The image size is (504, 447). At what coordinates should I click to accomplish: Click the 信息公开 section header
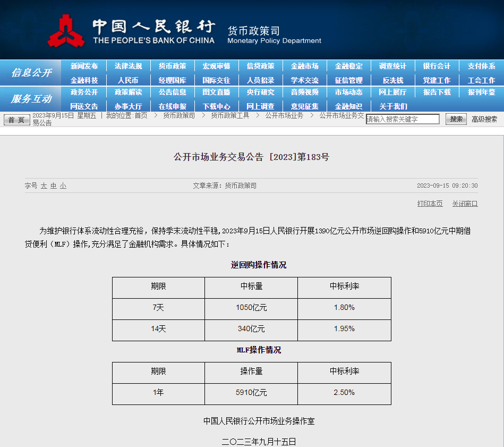click(31, 73)
